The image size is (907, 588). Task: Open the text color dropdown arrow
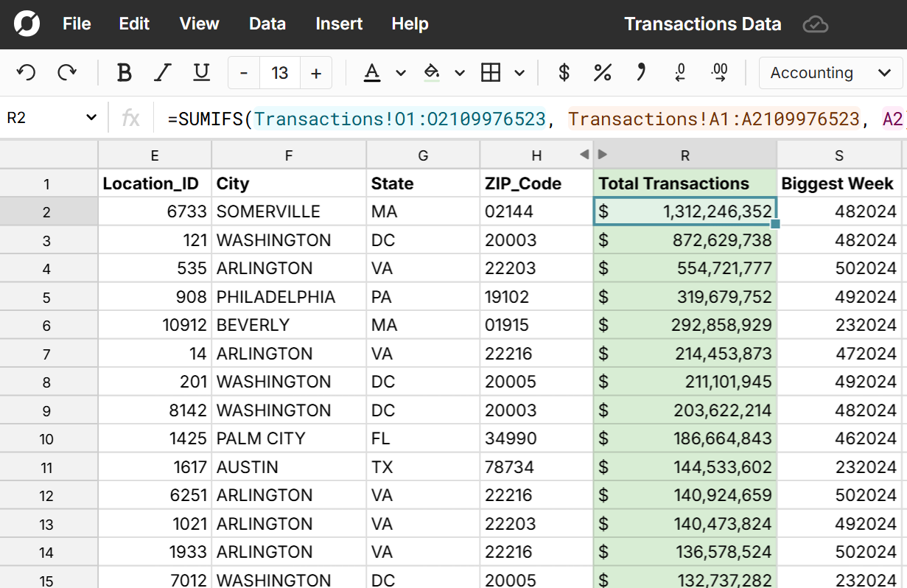399,72
